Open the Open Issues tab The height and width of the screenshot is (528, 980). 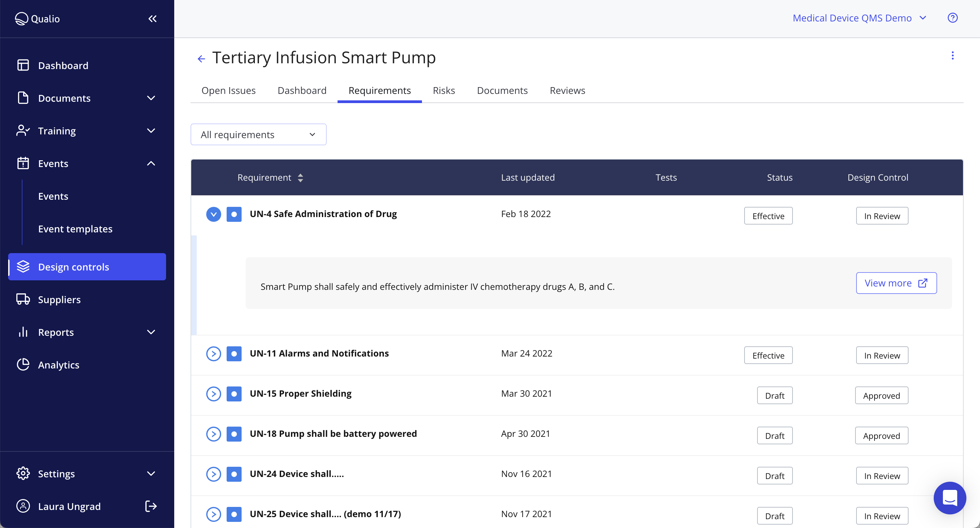(228, 90)
